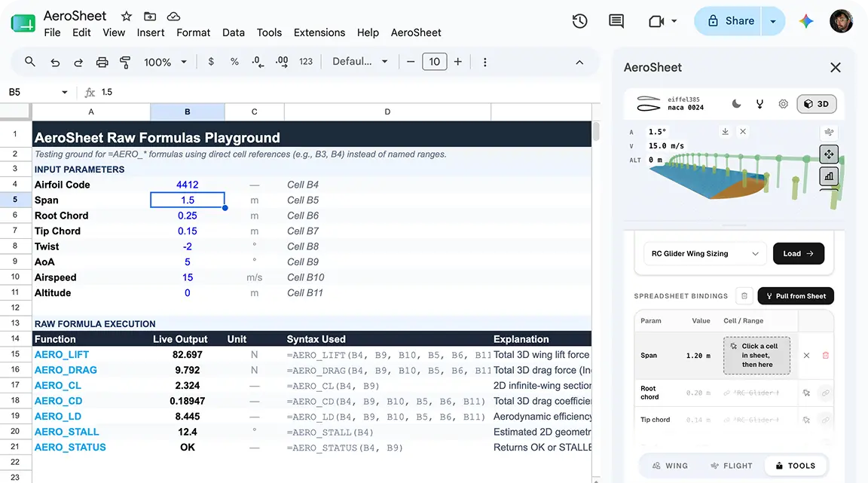
Task: Expand the Share options arrow
Action: 773,21
